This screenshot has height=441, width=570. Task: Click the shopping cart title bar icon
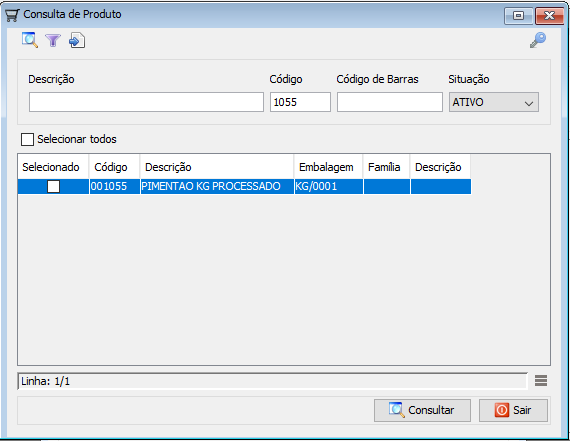tap(12, 15)
